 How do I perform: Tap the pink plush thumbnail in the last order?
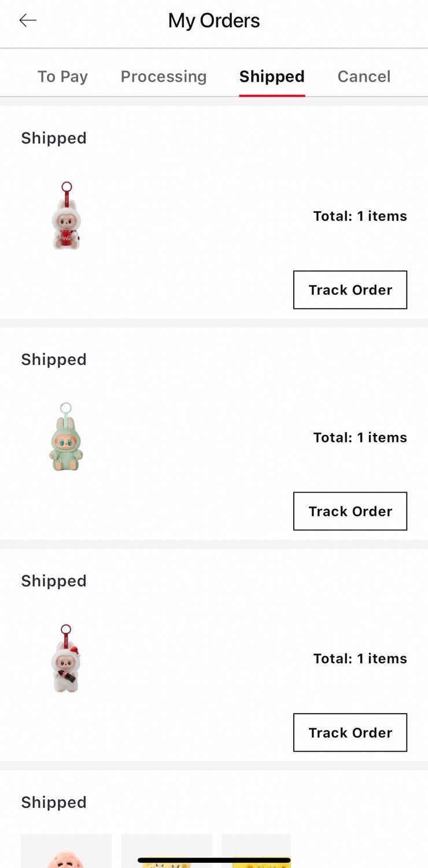click(x=66, y=851)
